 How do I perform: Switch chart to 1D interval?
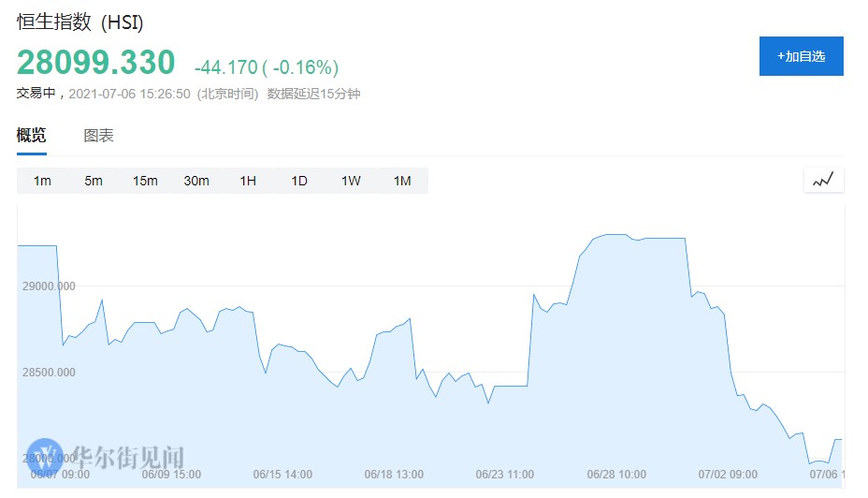[x=299, y=181]
